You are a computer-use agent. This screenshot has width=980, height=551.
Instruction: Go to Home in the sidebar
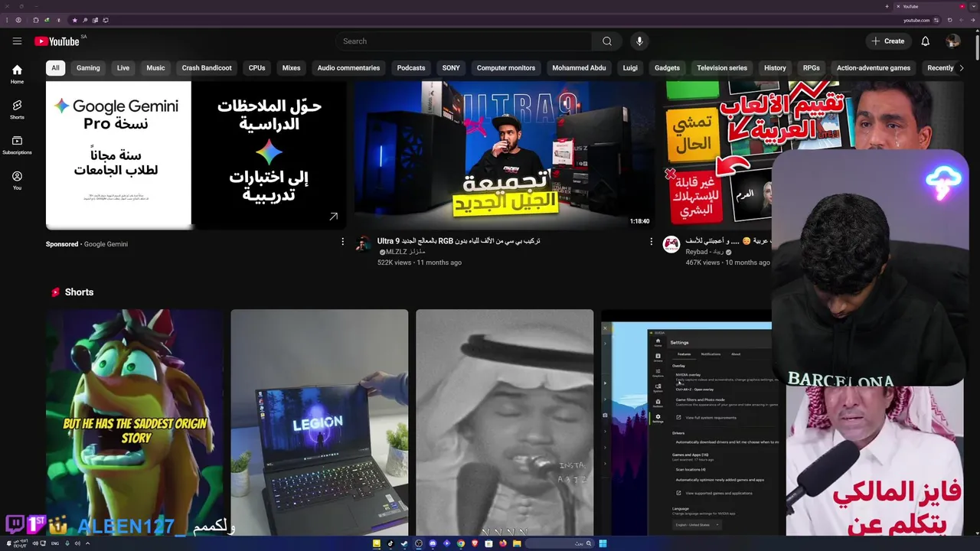click(x=17, y=74)
